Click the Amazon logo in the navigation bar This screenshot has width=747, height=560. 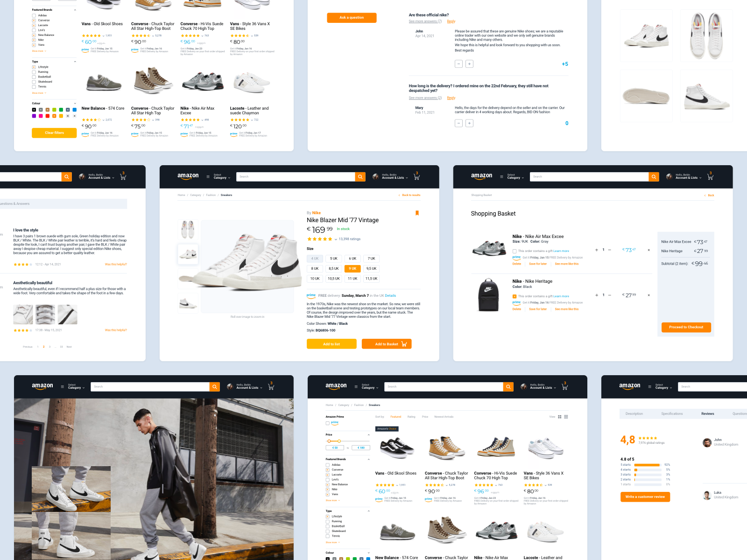[x=188, y=176]
